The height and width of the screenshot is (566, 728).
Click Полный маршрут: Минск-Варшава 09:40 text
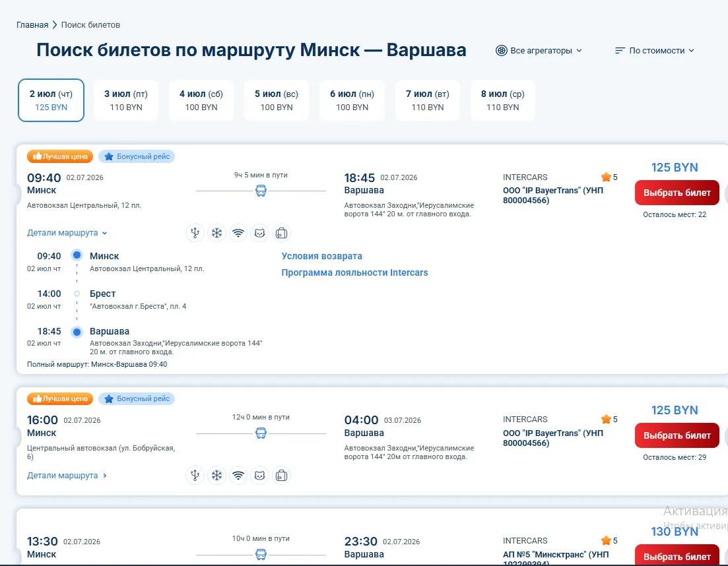(x=97, y=364)
